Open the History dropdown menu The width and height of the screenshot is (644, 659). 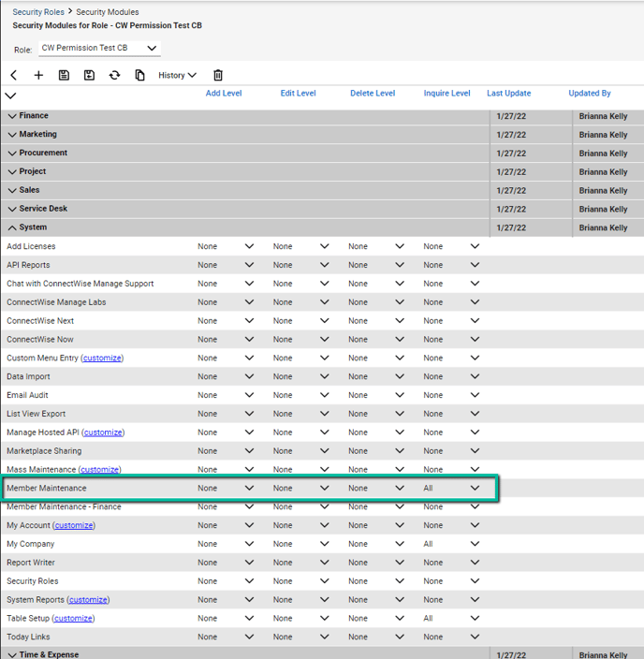pos(177,75)
